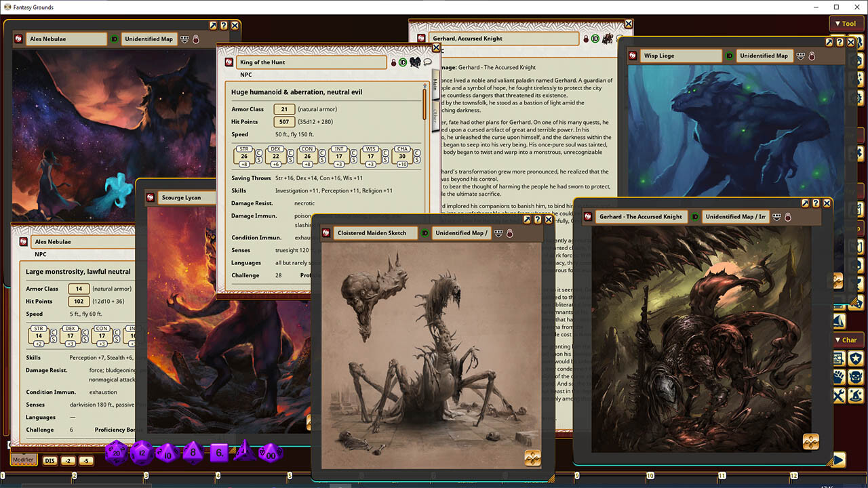Edit the Gerhard, Accursed Knight name field
Viewport: 868px width, 488px height.
(x=502, y=38)
